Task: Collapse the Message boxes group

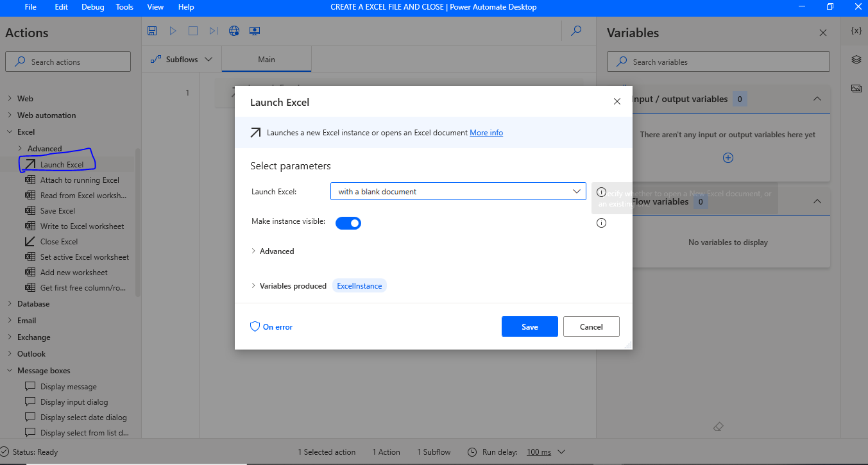Action: 10,371
